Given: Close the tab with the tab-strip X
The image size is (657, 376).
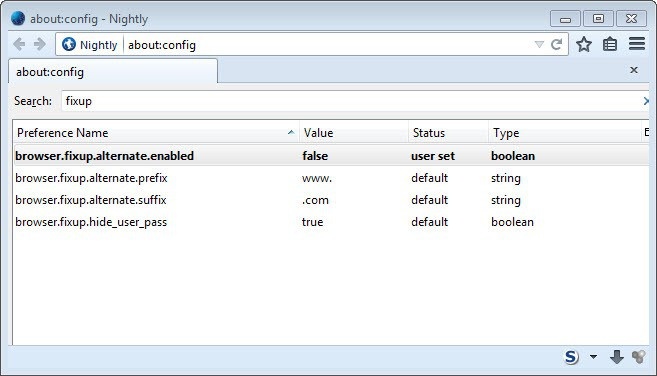Looking at the screenshot, I should coord(634,70).
